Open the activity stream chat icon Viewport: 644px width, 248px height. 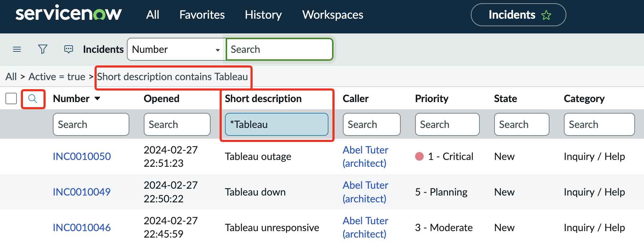(x=68, y=49)
